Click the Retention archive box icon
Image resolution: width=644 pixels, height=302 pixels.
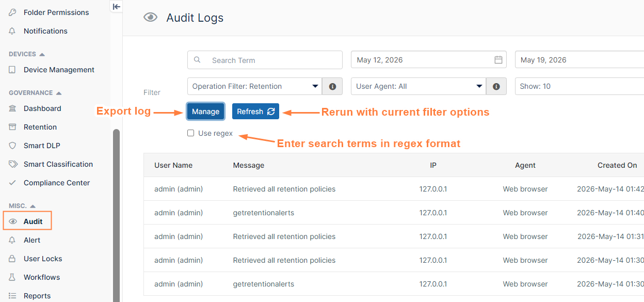(x=12, y=127)
